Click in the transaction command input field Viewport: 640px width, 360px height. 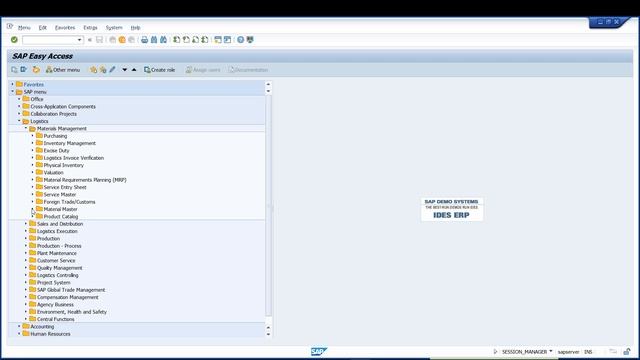point(49,40)
